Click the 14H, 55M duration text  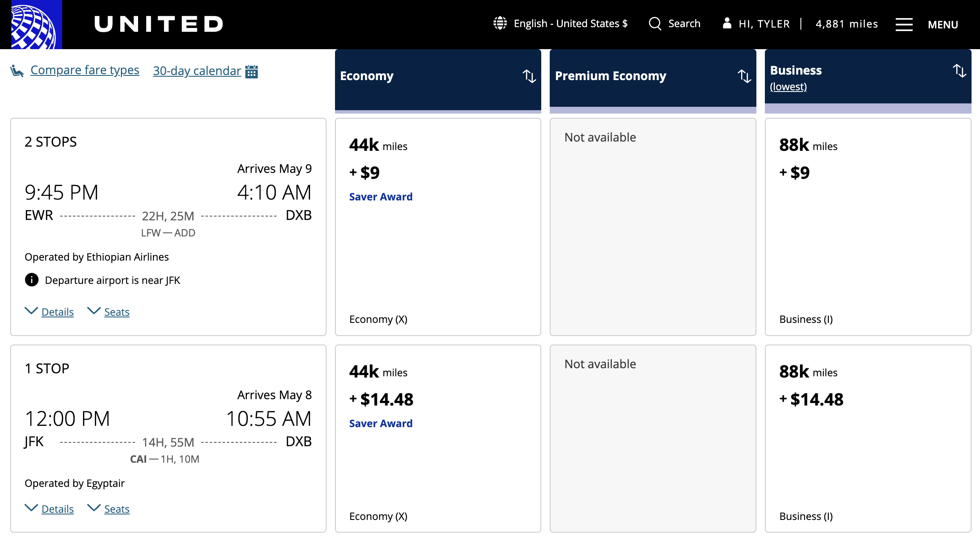click(168, 442)
